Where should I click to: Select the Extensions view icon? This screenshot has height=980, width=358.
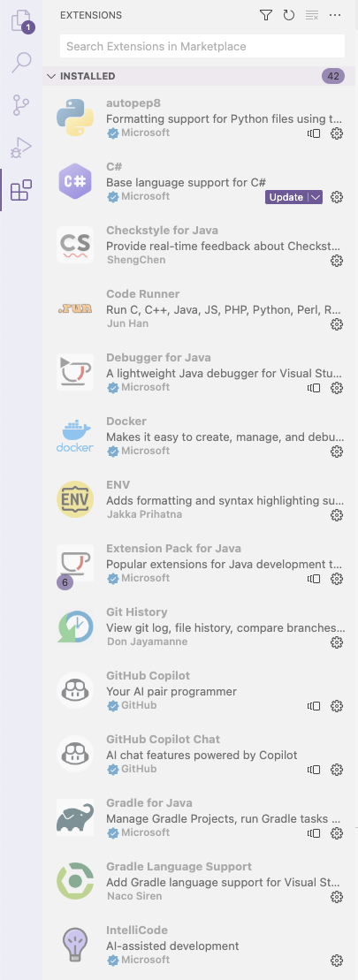coord(21,190)
